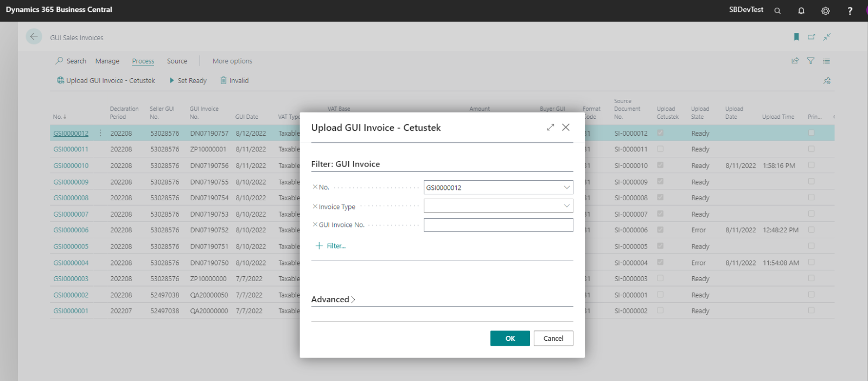The width and height of the screenshot is (868, 381).
Task: Toggle the filter pane funnel icon
Action: coord(810,61)
